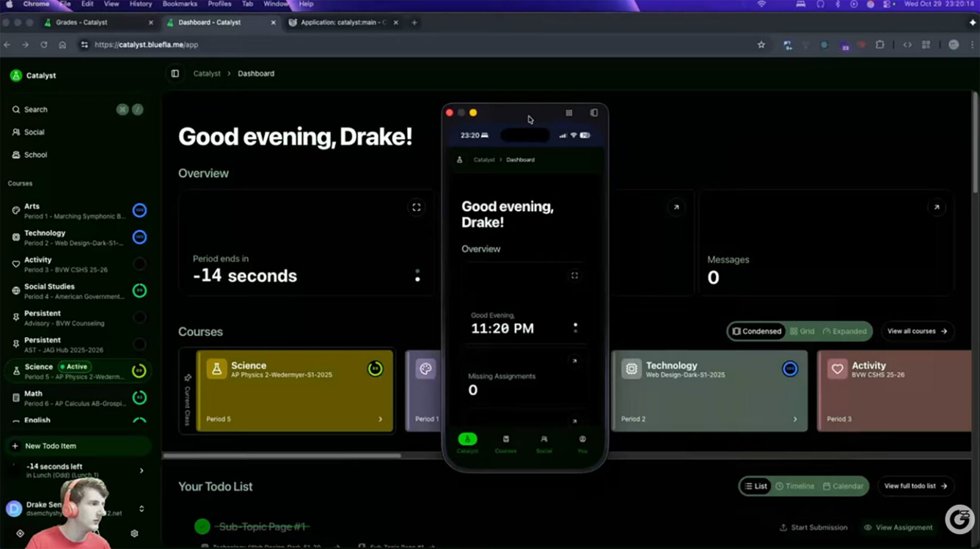Click the fullscreen icon on Period ends card
The height and width of the screenshot is (549, 980).
(416, 207)
